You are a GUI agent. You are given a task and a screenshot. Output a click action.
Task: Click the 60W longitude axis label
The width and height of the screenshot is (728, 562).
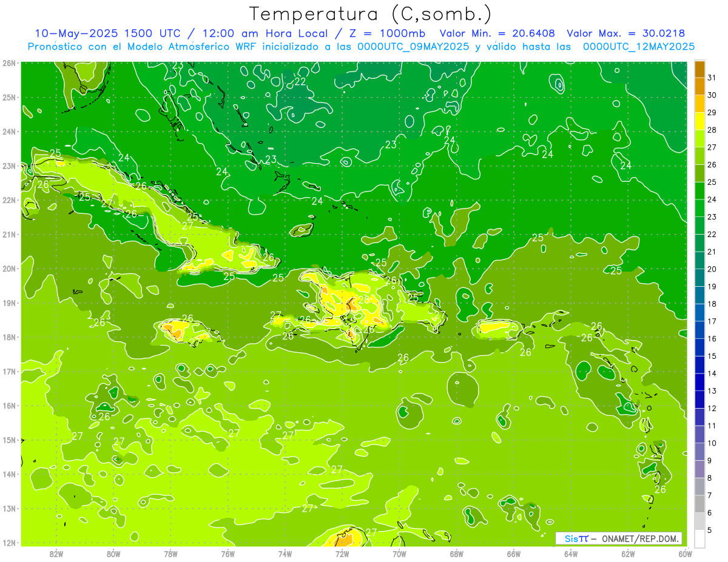tap(686, 554)
